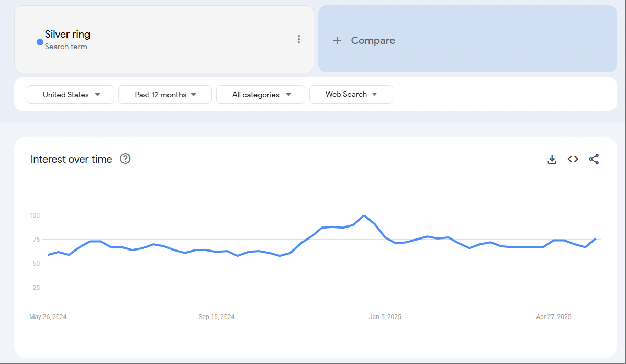Click the chart peak near Jan 5, 2025

point(365,215)
